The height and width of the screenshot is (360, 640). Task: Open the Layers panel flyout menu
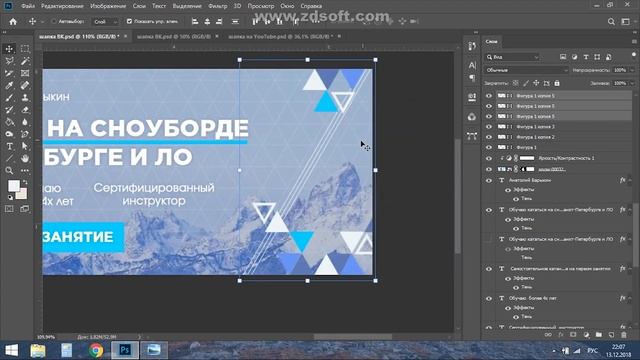(634, 42)
